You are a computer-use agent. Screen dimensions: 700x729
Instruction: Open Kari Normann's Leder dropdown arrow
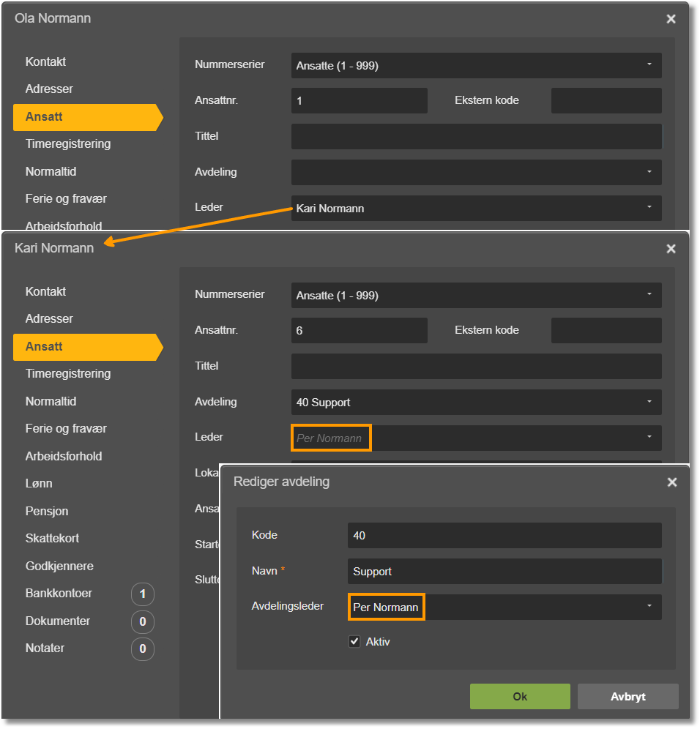649,437
